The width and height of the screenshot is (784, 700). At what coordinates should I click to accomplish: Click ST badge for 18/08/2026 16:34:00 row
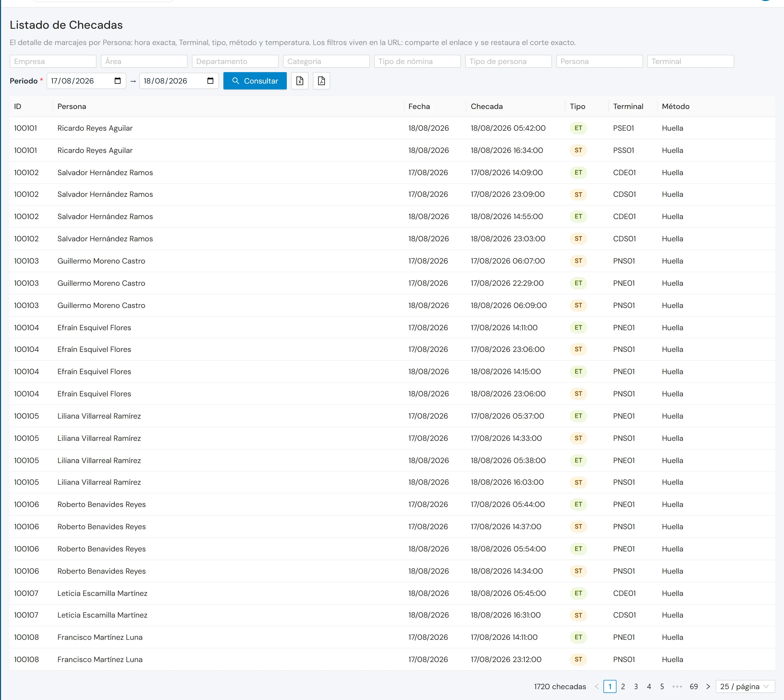click(x=578, y=150)
